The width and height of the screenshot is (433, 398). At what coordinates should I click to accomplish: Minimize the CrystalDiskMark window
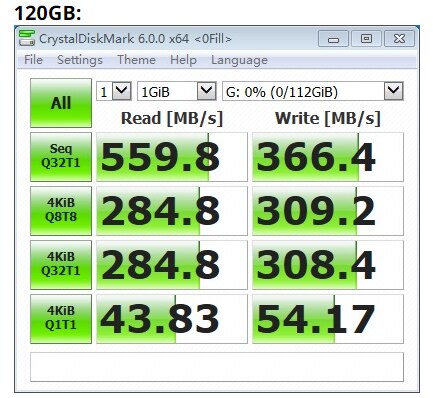333,39
